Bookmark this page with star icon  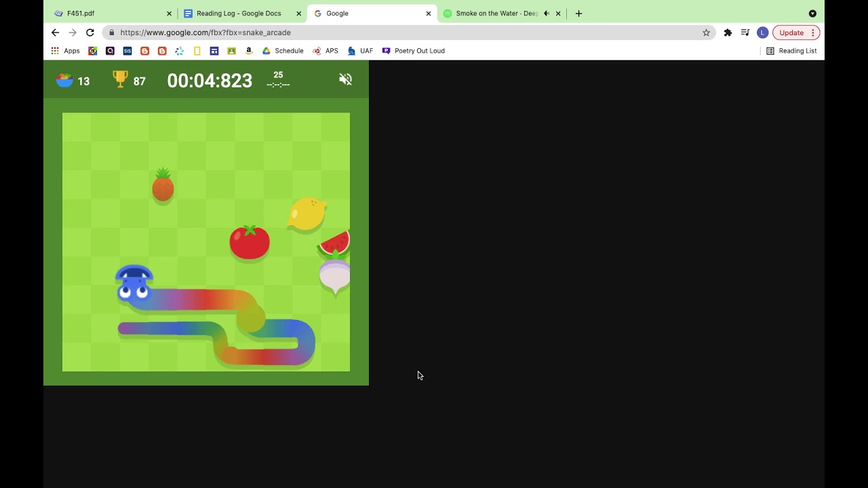(706, 33)
